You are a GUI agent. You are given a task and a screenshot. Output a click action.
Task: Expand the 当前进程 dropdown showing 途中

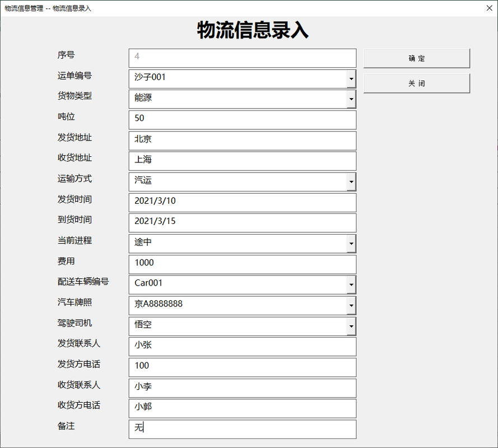[352, 244]
